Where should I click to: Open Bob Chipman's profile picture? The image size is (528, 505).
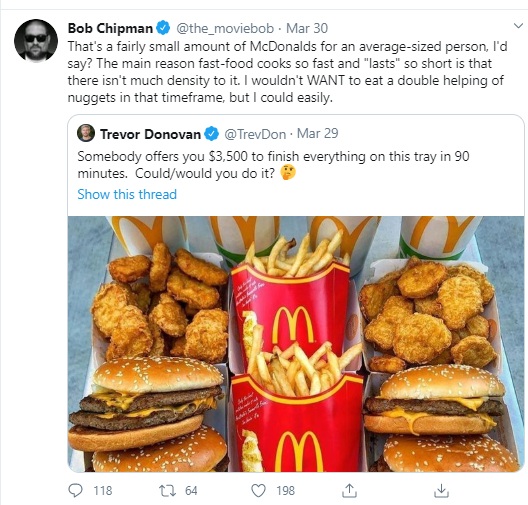[x=36, y=41]
